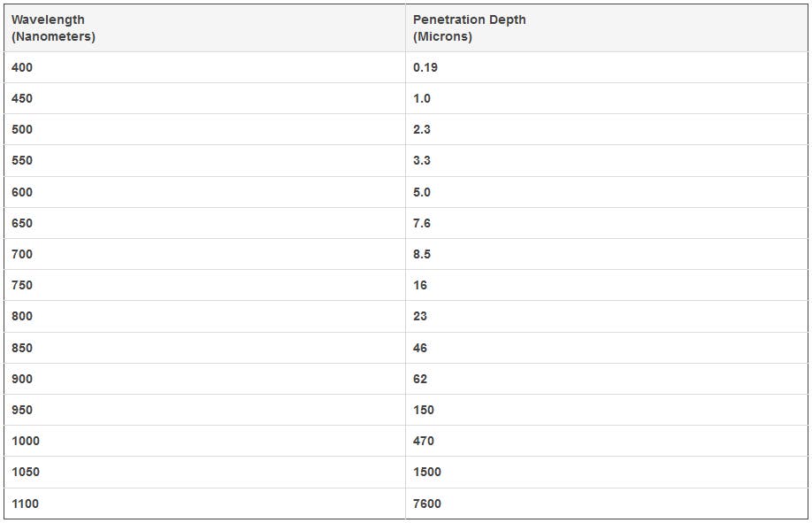The width and height of the screenshot is (812, 523).
Task: Select the 8.5 microns value
Action: (x=422, y=254)
